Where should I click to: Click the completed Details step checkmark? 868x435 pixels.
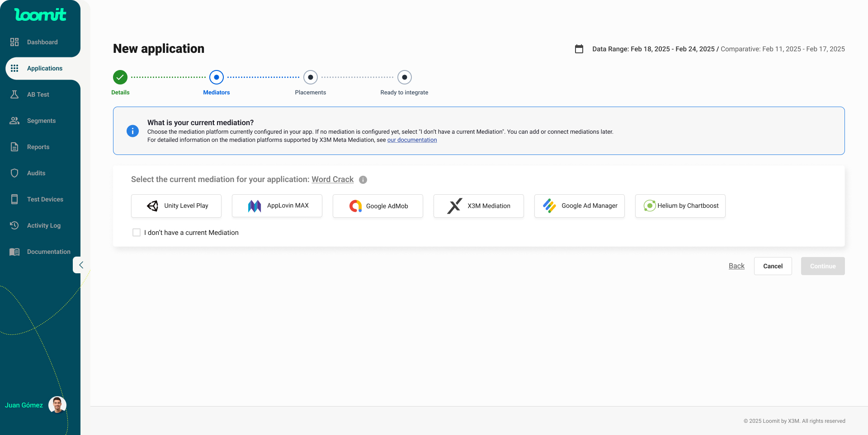(120, 77)
